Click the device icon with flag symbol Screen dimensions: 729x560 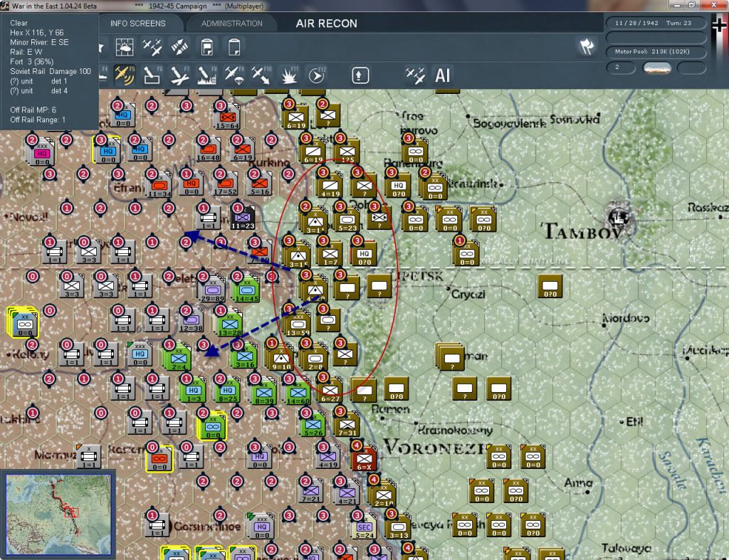(207, 47)
